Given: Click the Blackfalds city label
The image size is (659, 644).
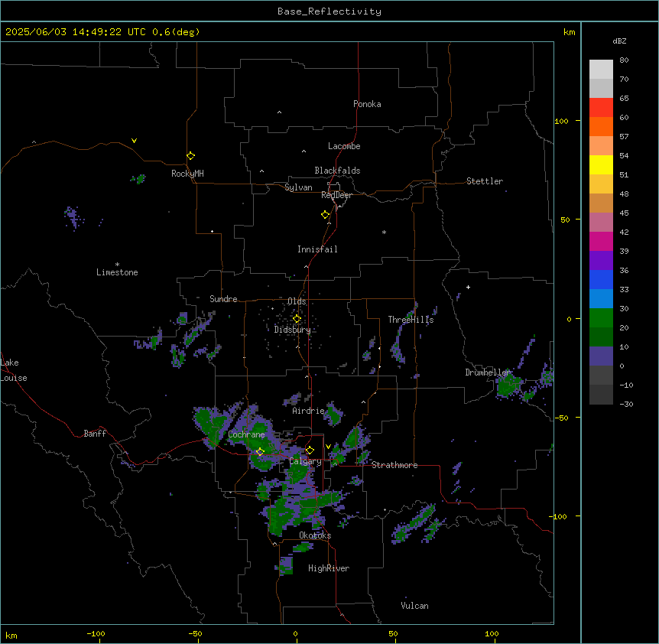Looking at the screenshot, I should tap(337, 171).
